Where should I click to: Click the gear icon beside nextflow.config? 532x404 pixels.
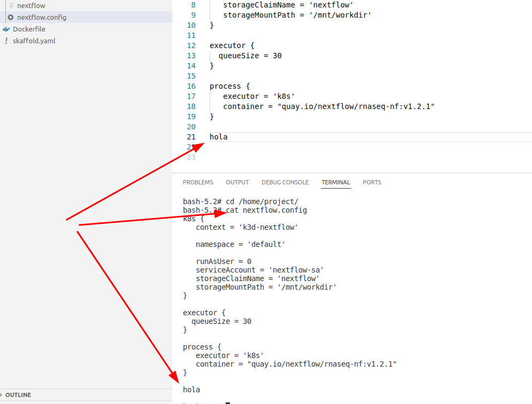(11, 18)
